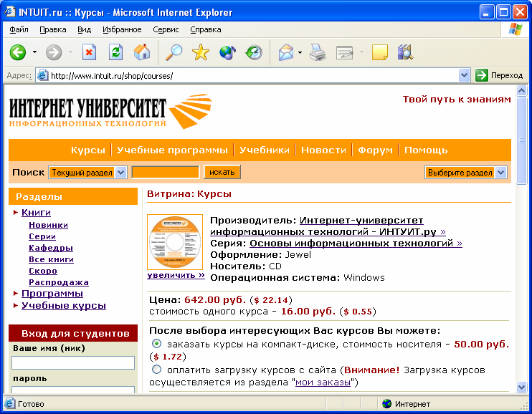Open the Справка menu
Viewport: 532px width, 414px height.
206,30
